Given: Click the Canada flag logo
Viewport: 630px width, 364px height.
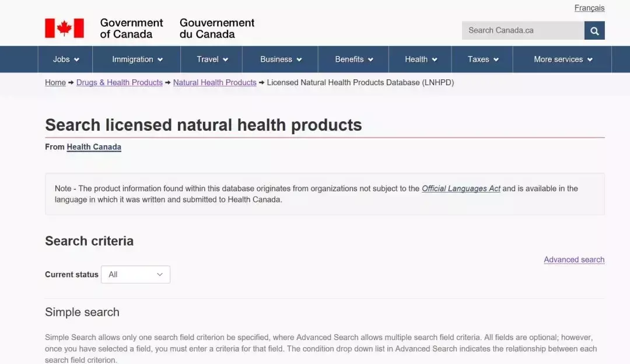Looking at the screenshot, I should [64, 28].
